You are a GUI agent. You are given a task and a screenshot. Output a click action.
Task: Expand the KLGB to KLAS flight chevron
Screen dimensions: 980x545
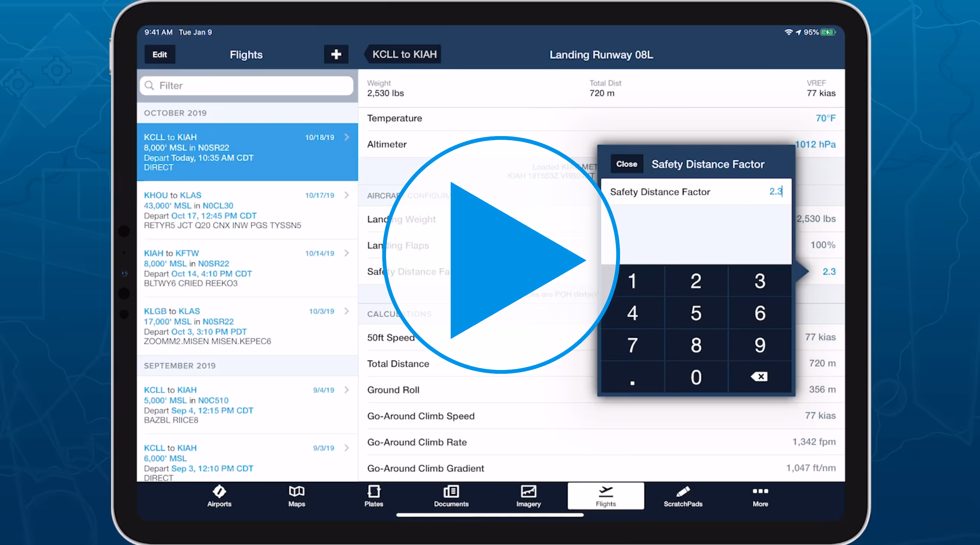coord(347,311)
